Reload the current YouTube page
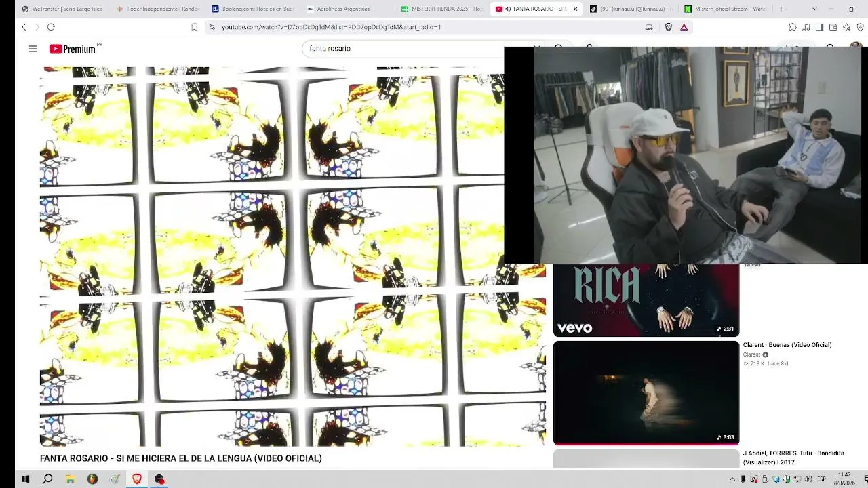 51,27
